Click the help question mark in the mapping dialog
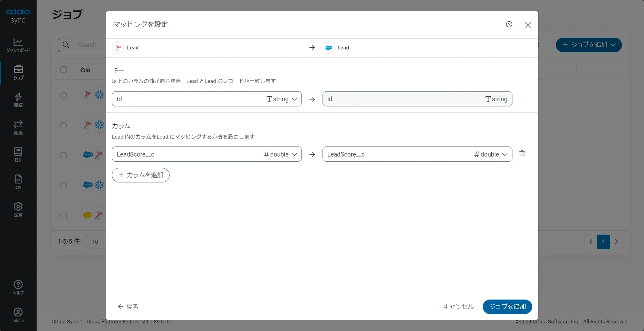The width and height of the screenshot is (644, 331). (509, 24)
